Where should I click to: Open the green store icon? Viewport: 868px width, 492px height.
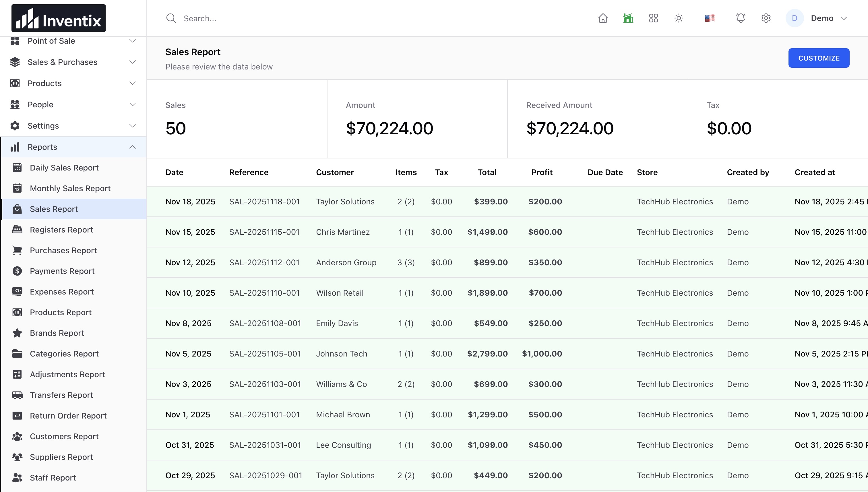coord(628,18)
